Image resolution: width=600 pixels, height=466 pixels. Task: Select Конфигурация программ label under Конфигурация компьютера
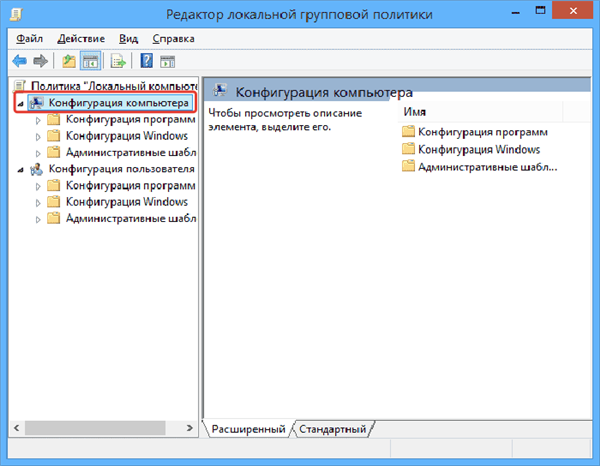(130, 119)
